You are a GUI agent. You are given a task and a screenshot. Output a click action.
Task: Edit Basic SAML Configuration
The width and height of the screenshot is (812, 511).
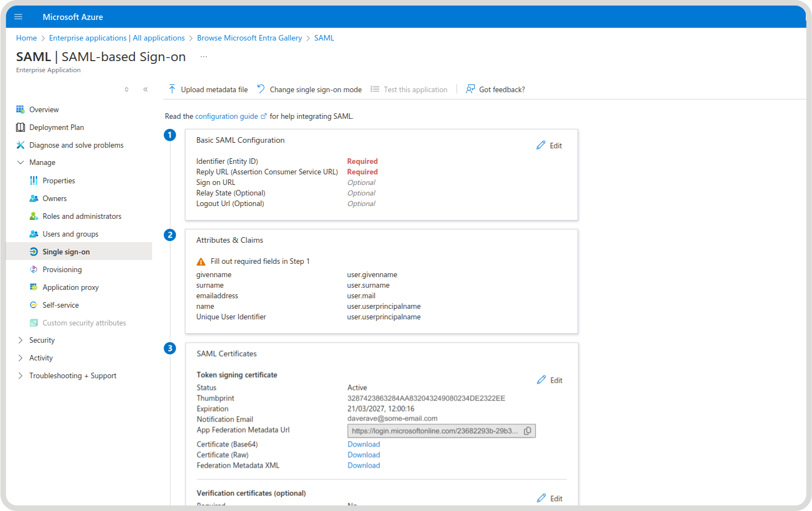(x=550, y=146)
